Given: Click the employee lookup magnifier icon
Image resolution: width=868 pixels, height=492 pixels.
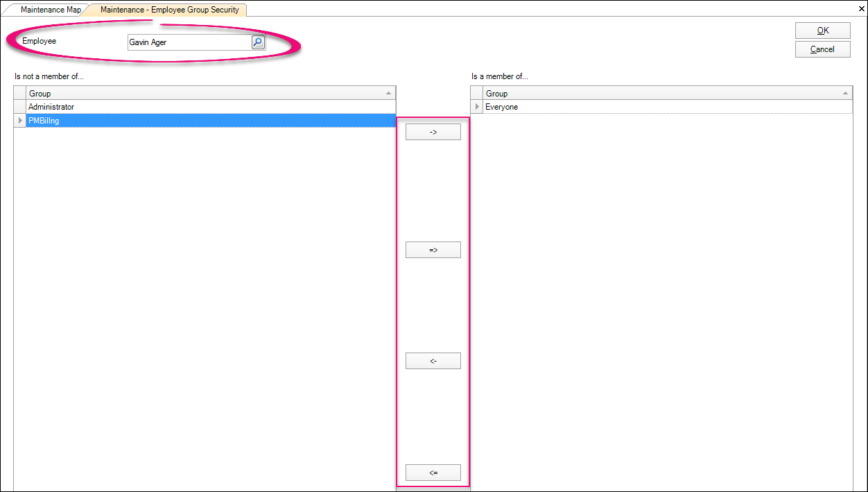Looking at the screenshot, I should pyautogui.click(x=257, y=42).
